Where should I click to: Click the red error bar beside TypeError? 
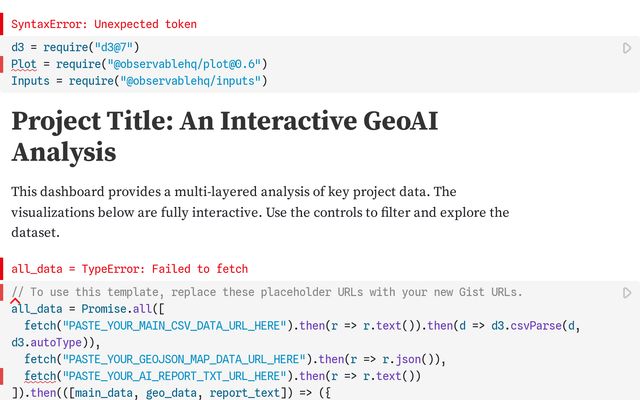[5, 269]
